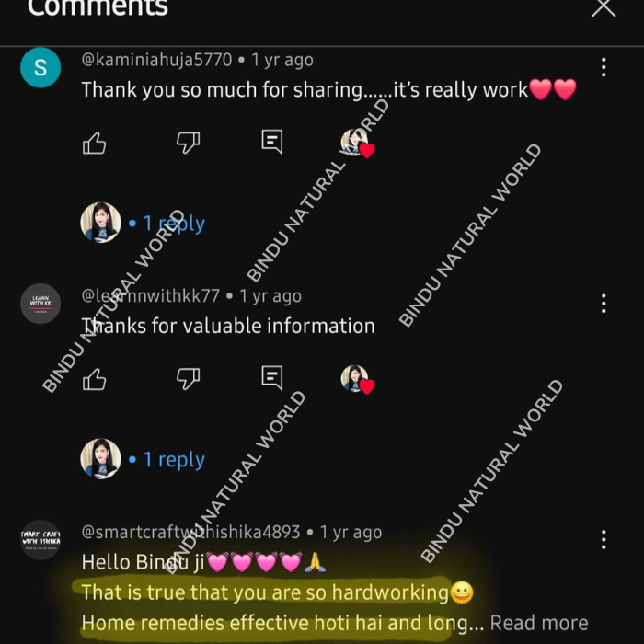Like the "Thanks for valuable information" comment
Image resolution: width=644 pixels, height=644 pixels.
[x=94, y=379]
